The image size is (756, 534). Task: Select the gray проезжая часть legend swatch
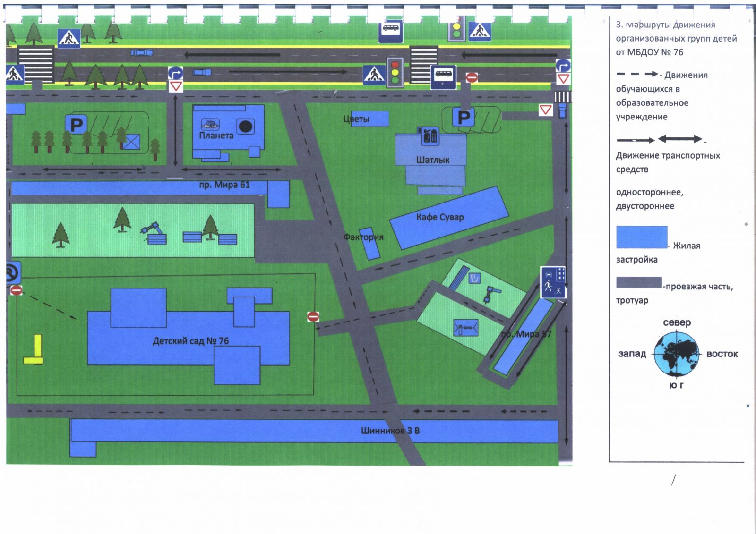[x=638, y=283]
